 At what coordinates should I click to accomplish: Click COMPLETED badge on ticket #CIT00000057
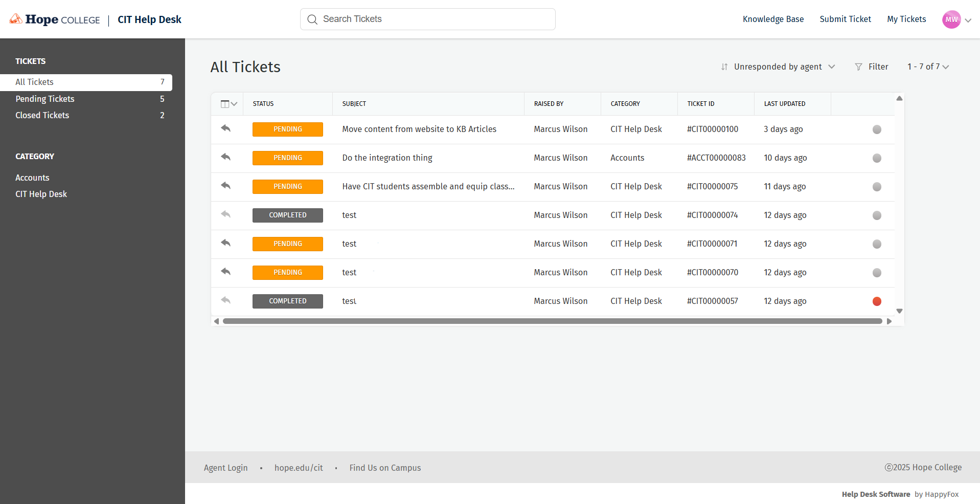(288, 301)
